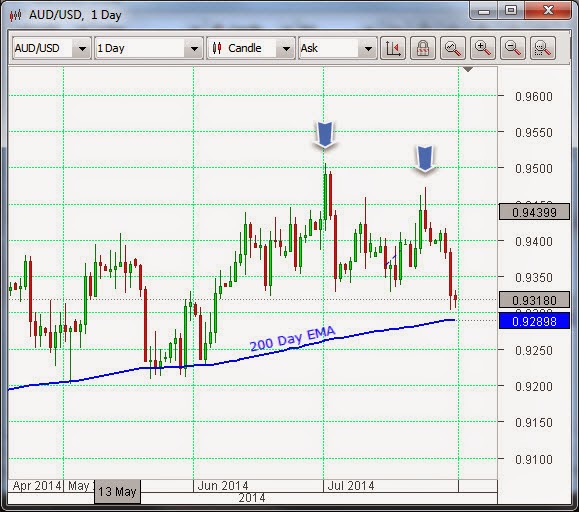Minimize the AUD/USD chart window

tap(484, 11)
